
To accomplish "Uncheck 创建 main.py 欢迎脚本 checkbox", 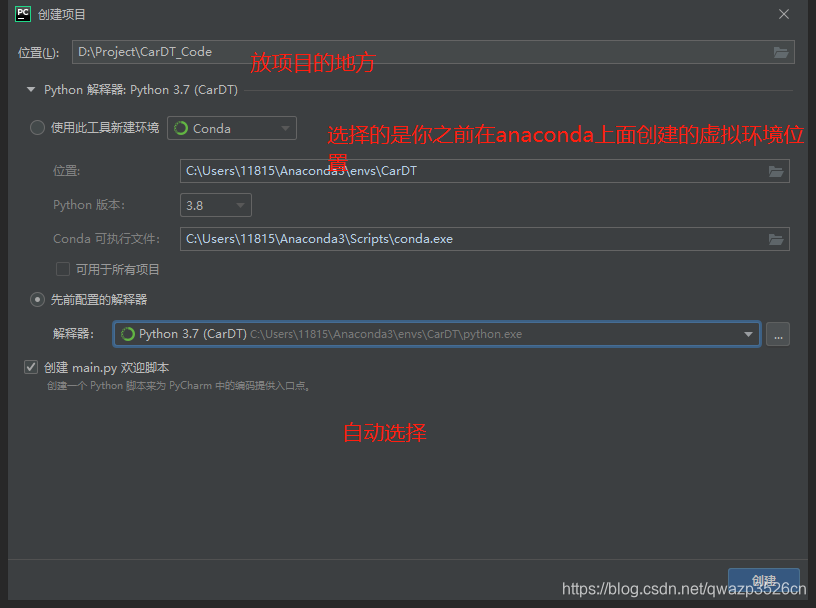I will coord(31,368).
